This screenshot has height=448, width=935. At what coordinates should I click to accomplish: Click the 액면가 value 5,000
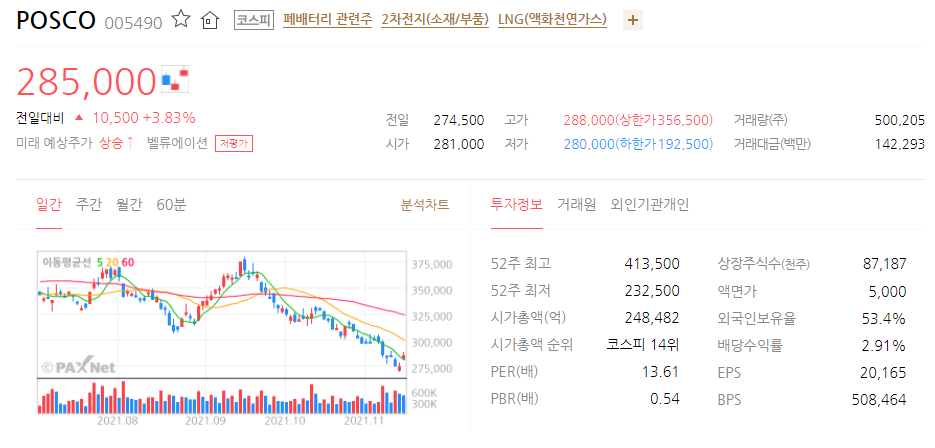pos(888,291)
